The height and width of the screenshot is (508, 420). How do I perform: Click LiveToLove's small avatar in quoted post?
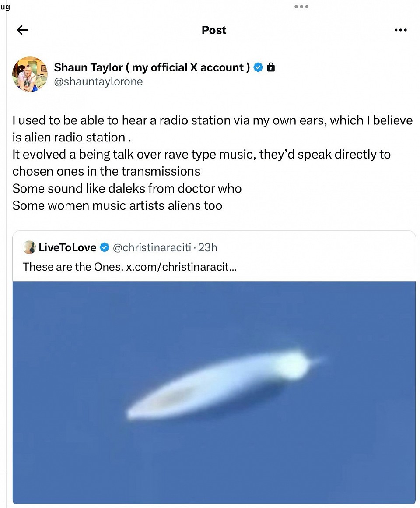pos(29,247)
